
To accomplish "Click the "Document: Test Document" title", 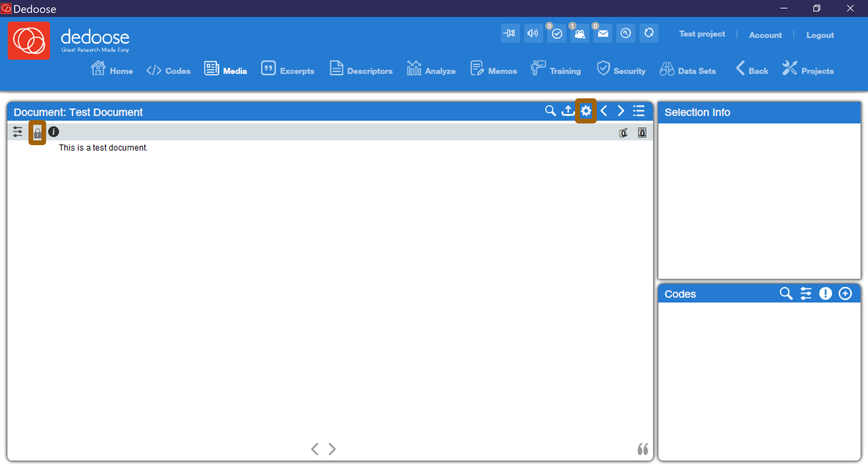I will click(78, 112).
